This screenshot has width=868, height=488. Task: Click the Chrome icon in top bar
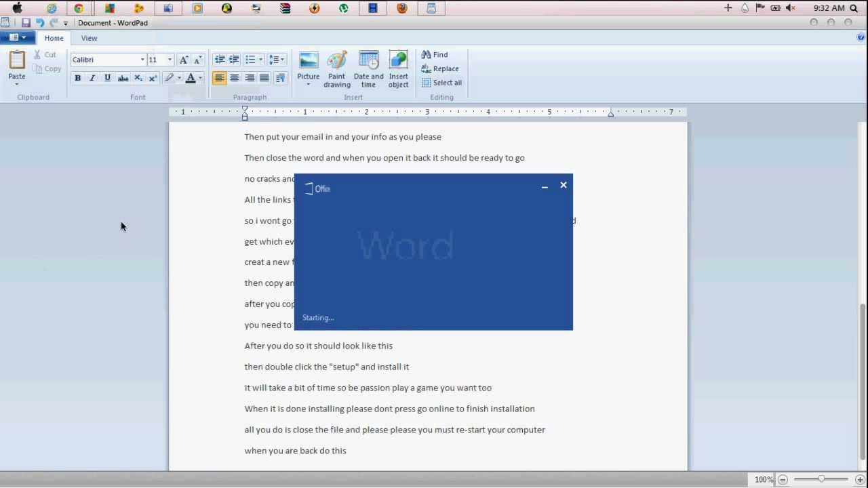click(79, 8)
